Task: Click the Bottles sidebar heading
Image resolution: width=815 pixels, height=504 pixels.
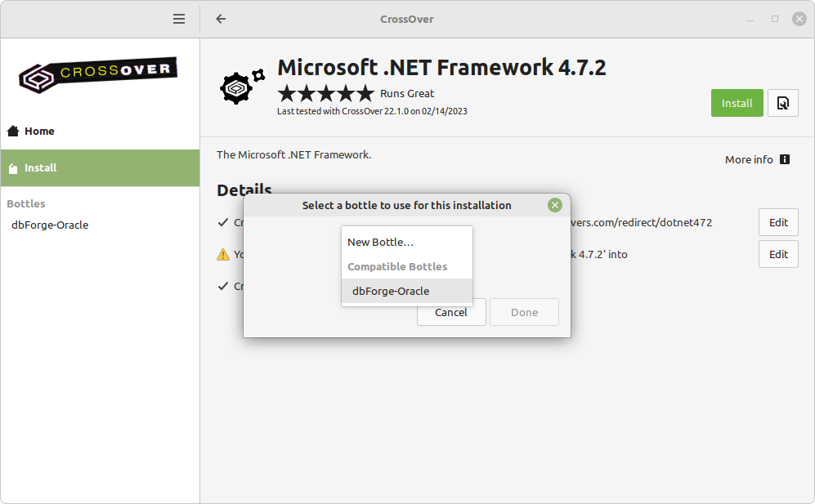Action: point(26,203)
